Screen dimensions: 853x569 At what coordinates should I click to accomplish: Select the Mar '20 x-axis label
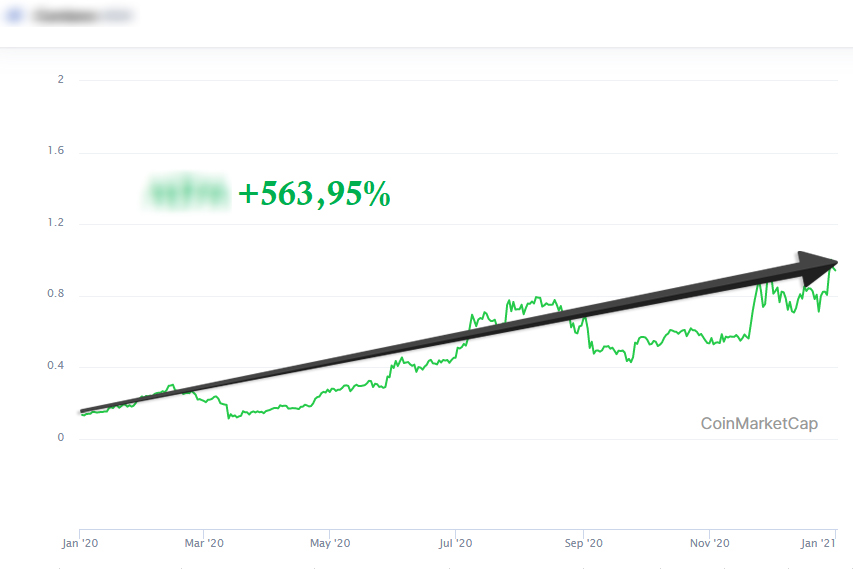(x=204, y=543)
